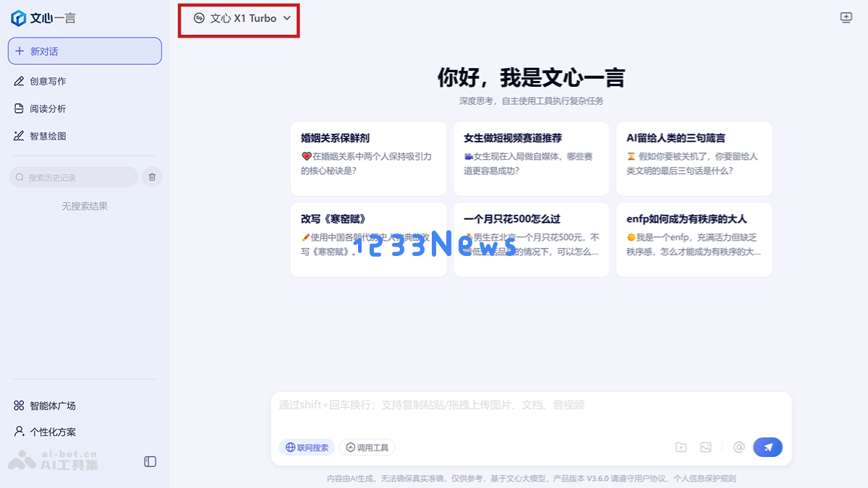Collapse the sidebar with the panel icon
The width and height of the screenshot is (868, 488).
pyautogui.click(x=150, y=461)
